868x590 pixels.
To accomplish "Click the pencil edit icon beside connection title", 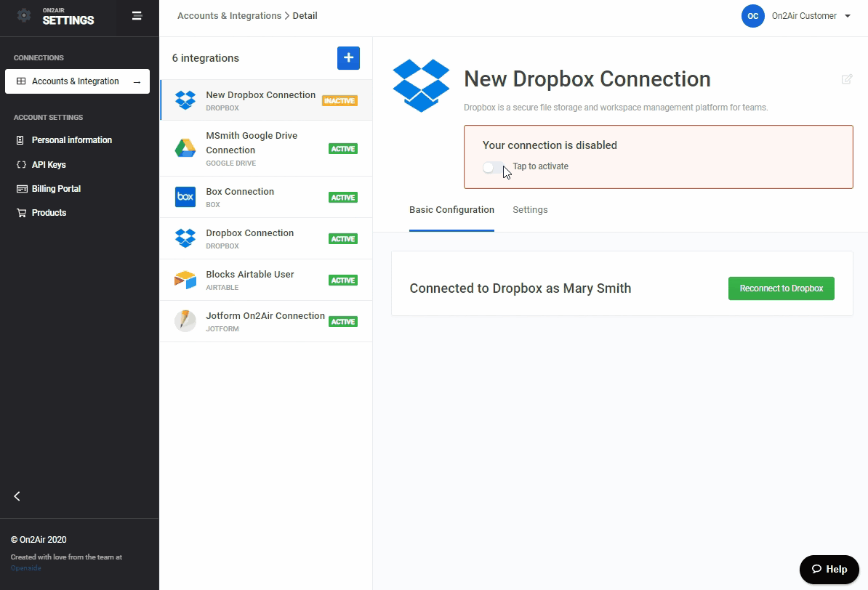I will point(846,79).
